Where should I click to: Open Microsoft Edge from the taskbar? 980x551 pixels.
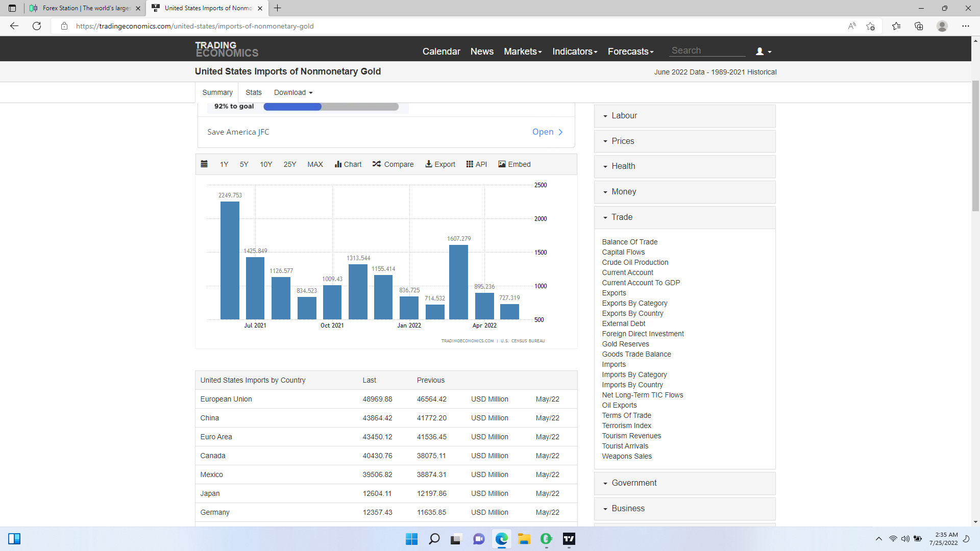pyautogui.click(x=502, y=539)
